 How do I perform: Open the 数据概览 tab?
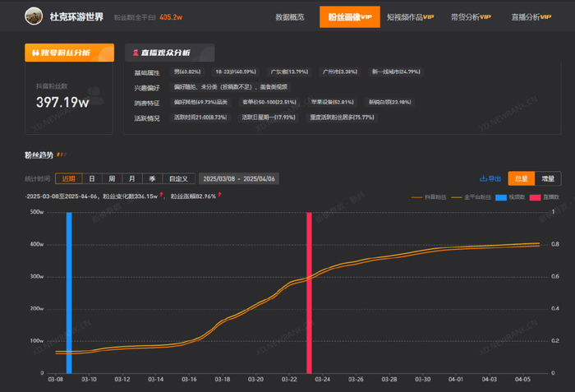click(x=290, y=16)
